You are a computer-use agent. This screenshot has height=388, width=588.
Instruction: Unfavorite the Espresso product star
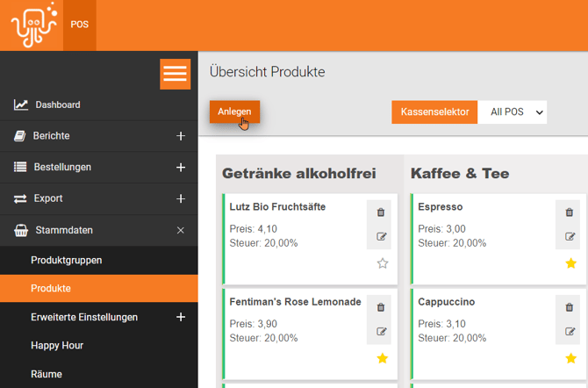pyautogui.click(x=570, y=263)
